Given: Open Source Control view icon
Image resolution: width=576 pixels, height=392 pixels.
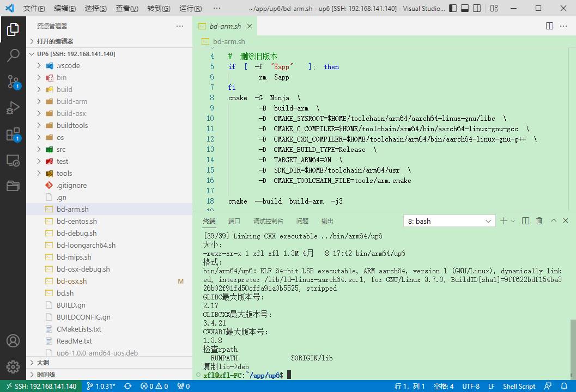Looking at the screenshot, I should 13,82.
